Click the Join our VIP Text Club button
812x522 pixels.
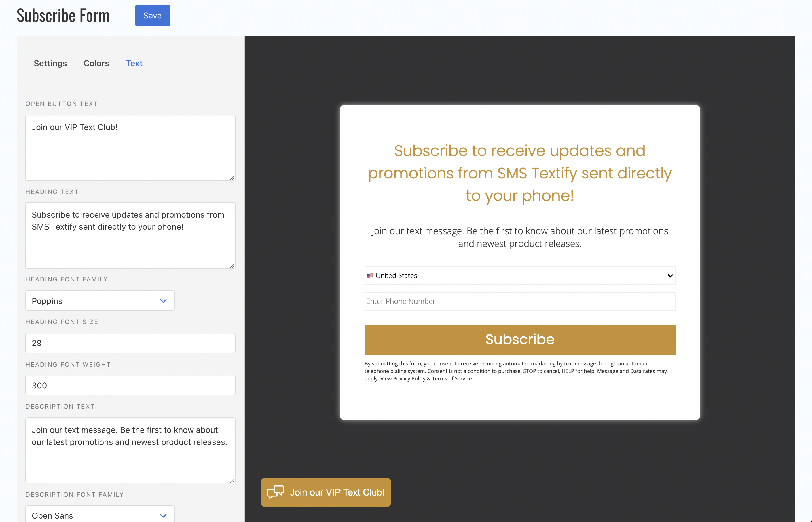(x=326, y=492)
